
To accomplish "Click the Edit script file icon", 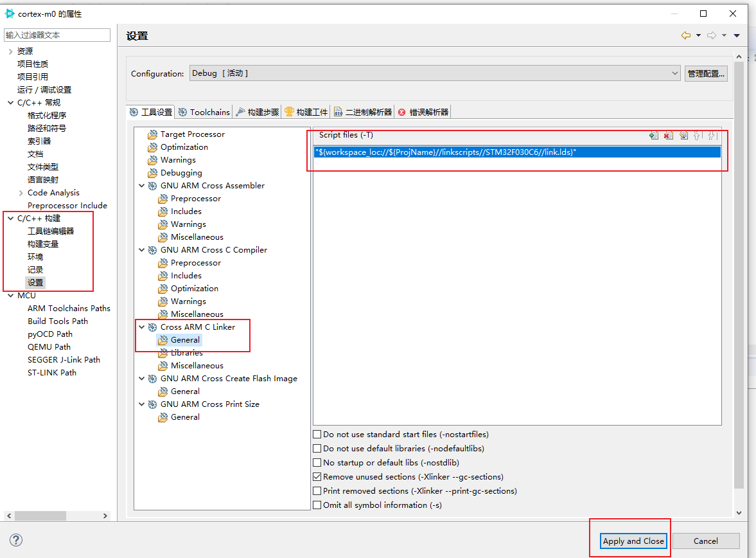I will click(683, 135).
